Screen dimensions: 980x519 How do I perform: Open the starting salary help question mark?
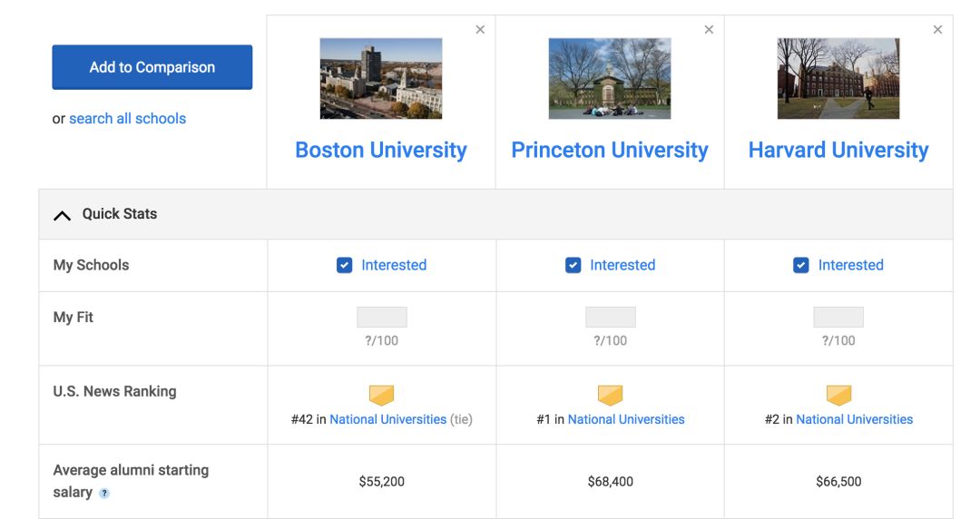point(104,494)
